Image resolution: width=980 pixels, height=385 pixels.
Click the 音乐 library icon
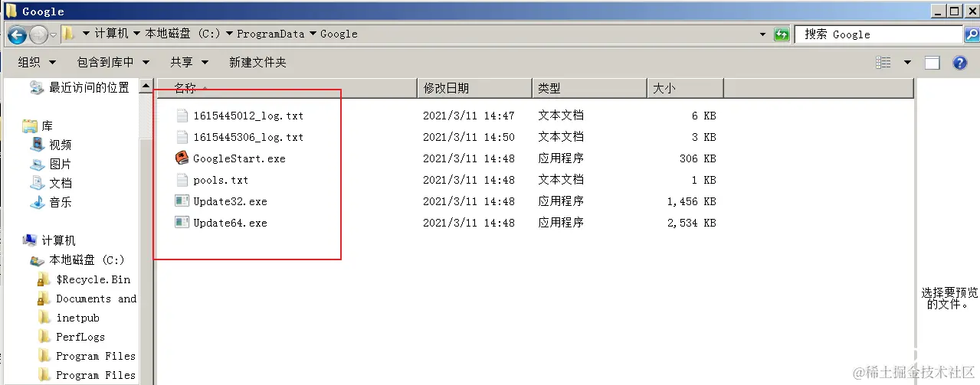(37, 202)
